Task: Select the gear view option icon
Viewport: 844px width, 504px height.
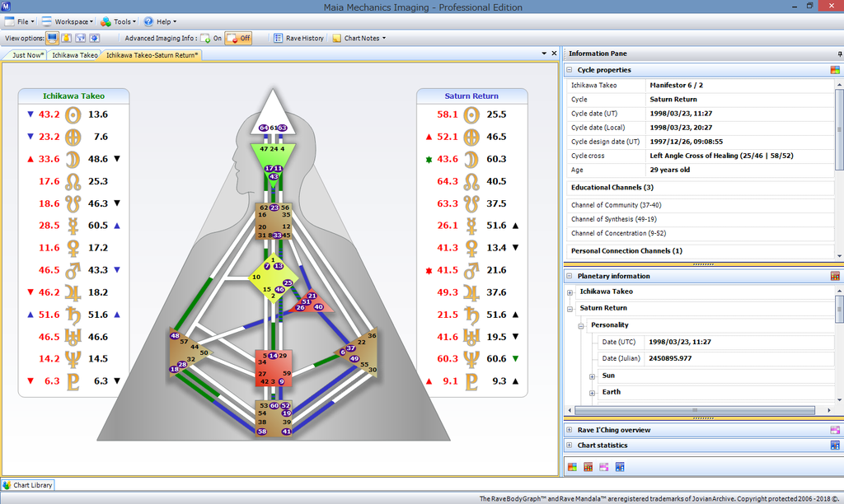Action: [x=94, y=38]
